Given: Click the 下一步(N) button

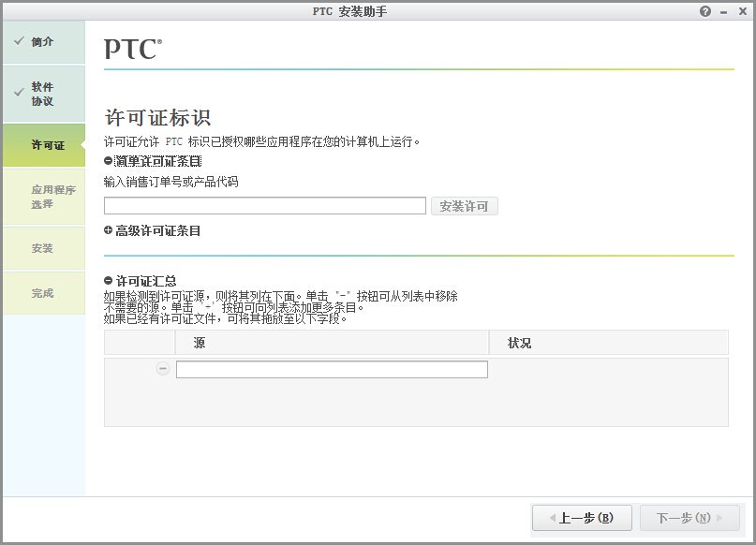Looking at the screenshot, I should [x=689, y=518].
